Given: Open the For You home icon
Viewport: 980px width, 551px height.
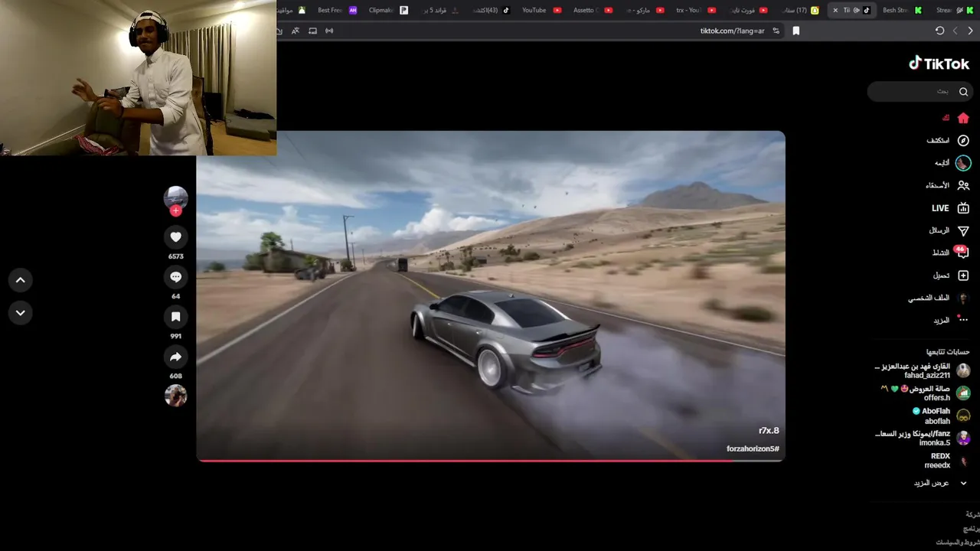Looking at the screenshot, I should [x=963, y=118].
